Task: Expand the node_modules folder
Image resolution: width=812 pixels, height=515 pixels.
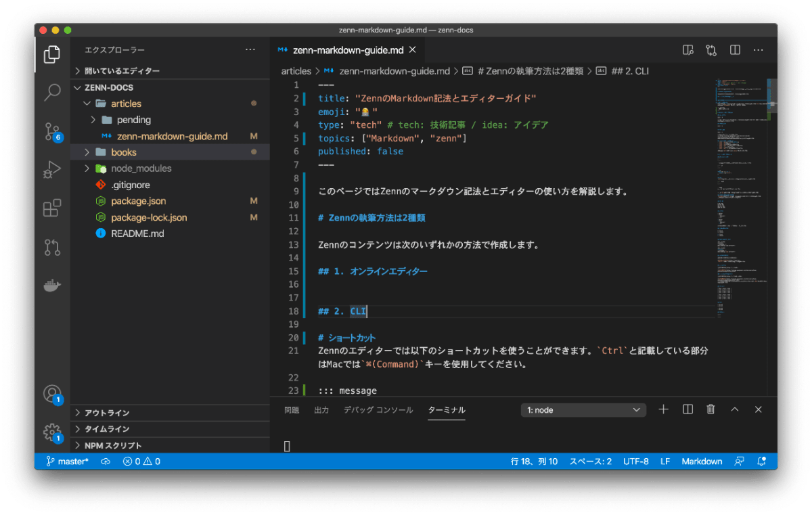Action: 170,169
